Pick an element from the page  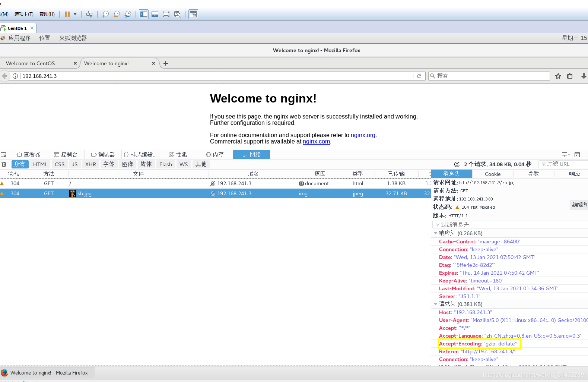4,155
